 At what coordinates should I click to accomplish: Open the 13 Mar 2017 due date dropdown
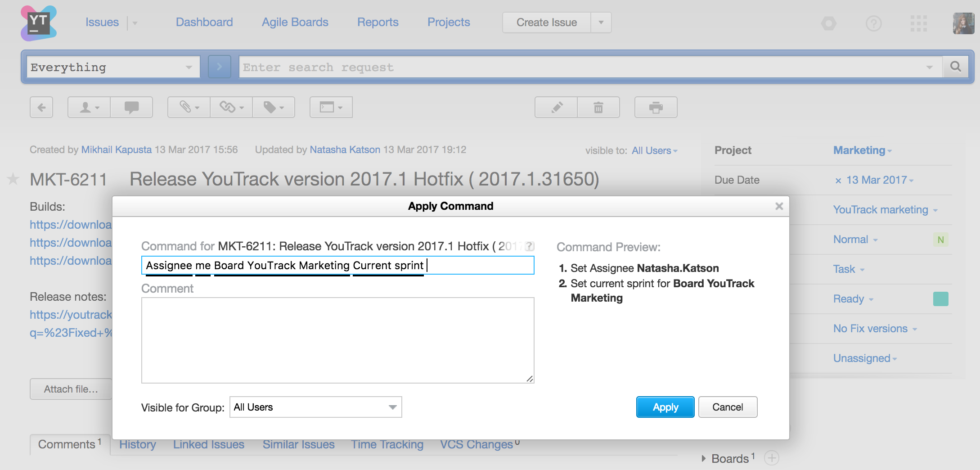(880, 180)
